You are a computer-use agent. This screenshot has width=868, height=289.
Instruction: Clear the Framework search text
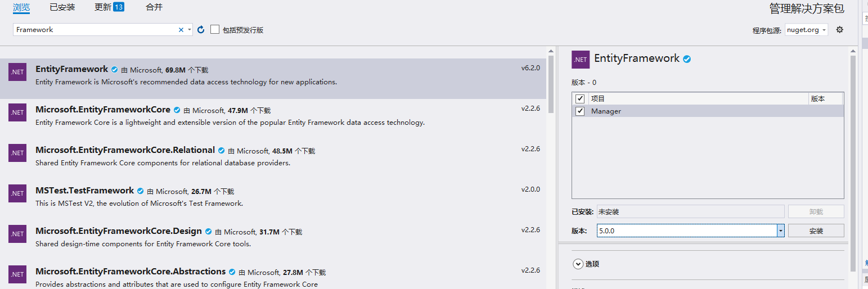click(181, 30)
